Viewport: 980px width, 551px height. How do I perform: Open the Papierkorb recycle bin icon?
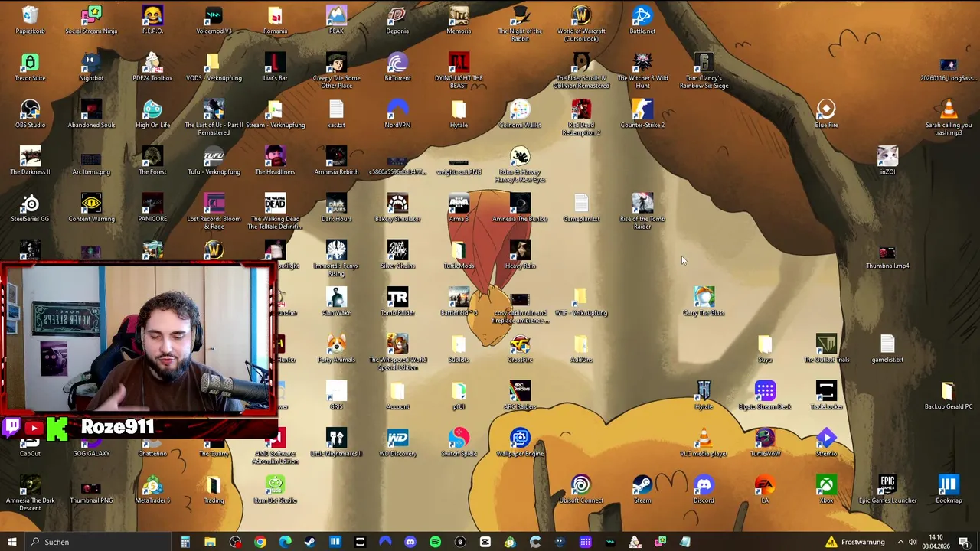pos(30,20)
